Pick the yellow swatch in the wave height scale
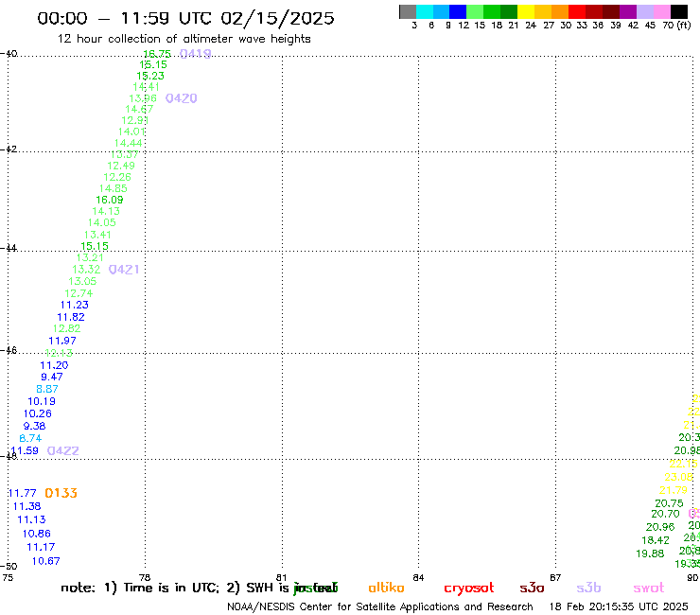The image size is (700, 615). point(526,11)
